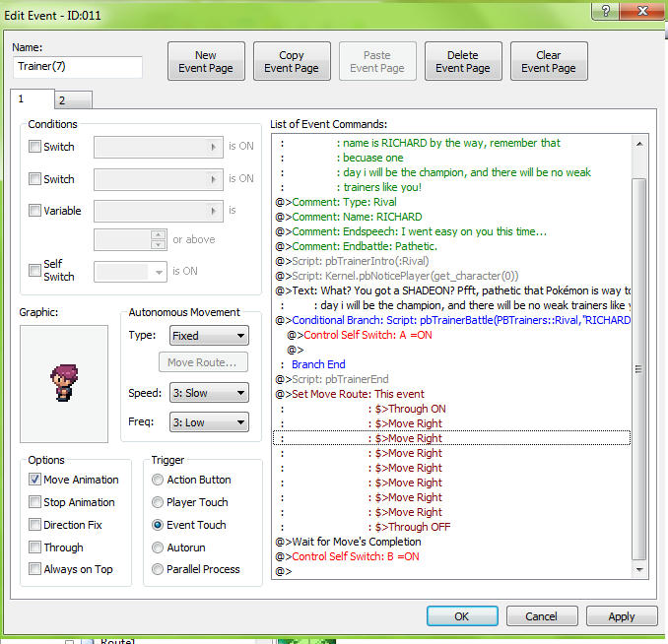Toggle first Switch condition checkbox

pyautogui.click(x=34, y=147)
